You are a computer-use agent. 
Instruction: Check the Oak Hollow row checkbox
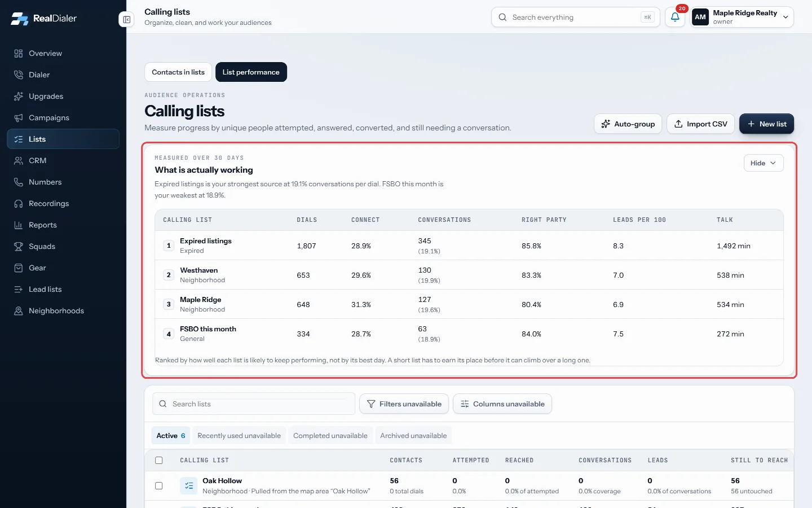tap(159, 485)
